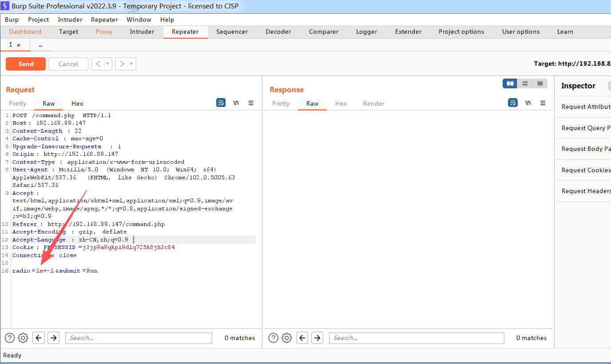Go back to previous request in history
The width and height of the screenshot is (611, 364).
click(x=98, y=64)
